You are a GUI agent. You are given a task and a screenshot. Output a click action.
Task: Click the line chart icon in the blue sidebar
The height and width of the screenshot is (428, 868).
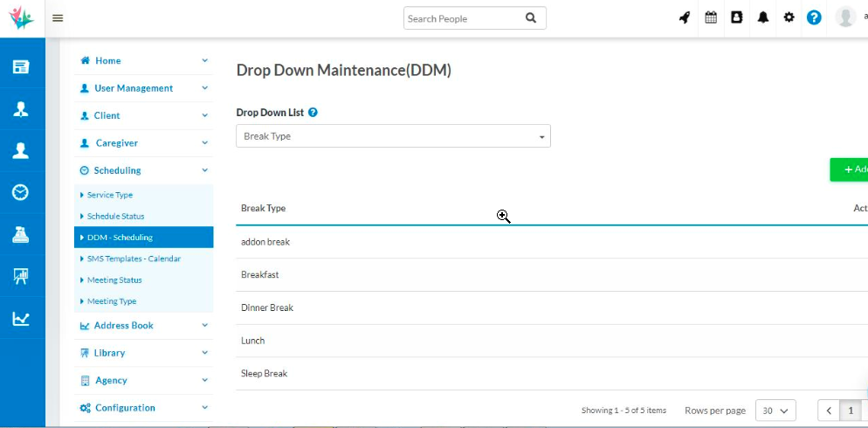click(21, 318)
